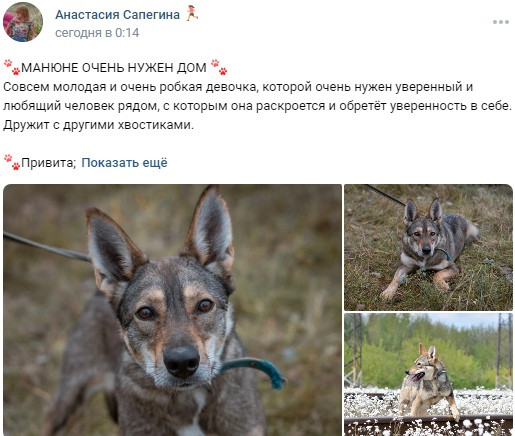Click the text line starting 'Совсем молодая'

pos(238,87)
